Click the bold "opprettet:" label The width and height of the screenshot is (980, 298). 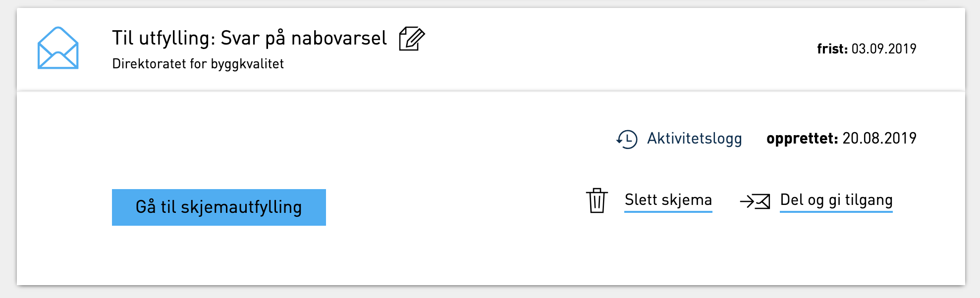click(x=802, y=139)
